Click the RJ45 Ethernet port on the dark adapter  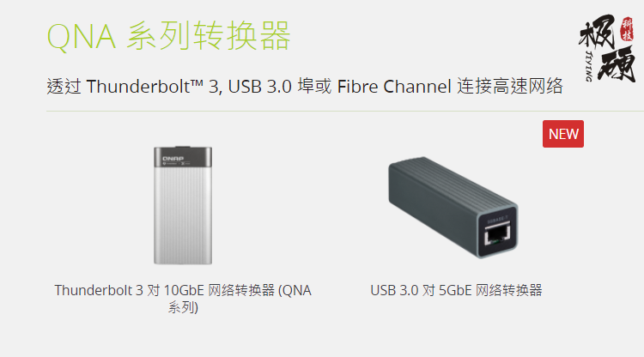coord(497,235)
